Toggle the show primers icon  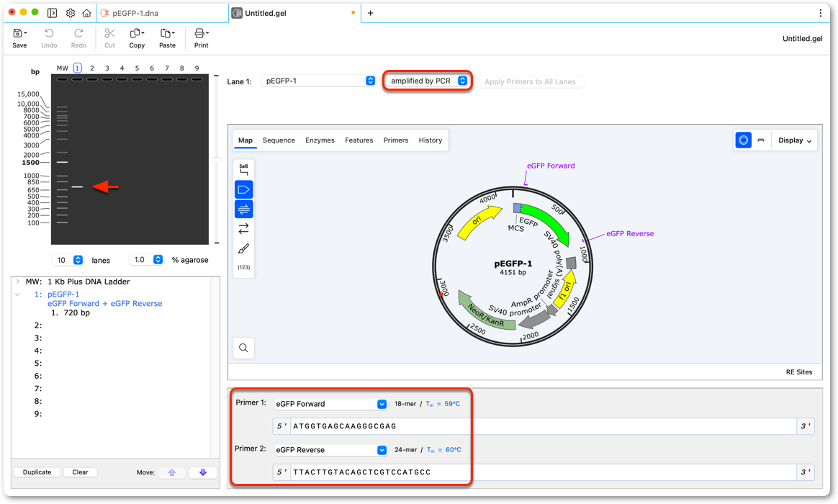click(244, 209)
